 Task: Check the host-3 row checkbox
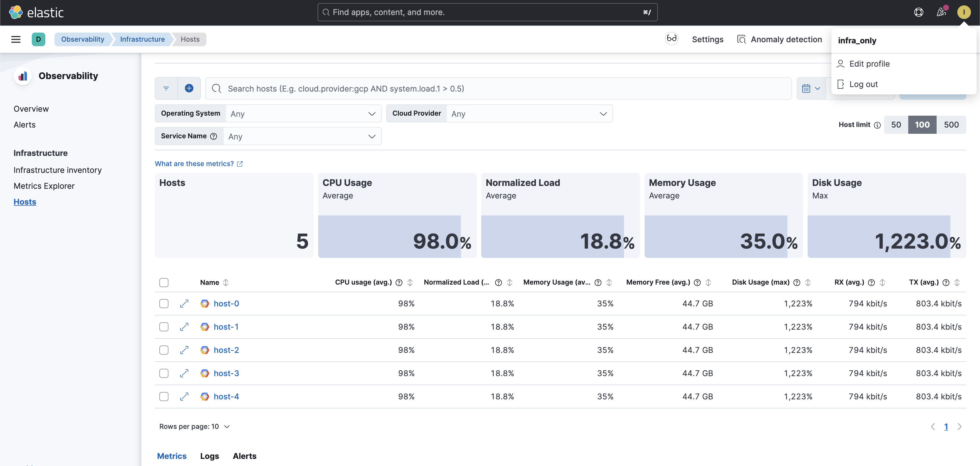pyautogui.click(x=164, y=373)
